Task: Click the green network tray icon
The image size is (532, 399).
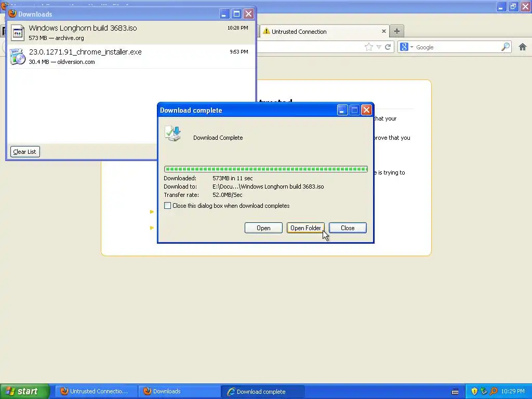Action: tap(484, 391)
